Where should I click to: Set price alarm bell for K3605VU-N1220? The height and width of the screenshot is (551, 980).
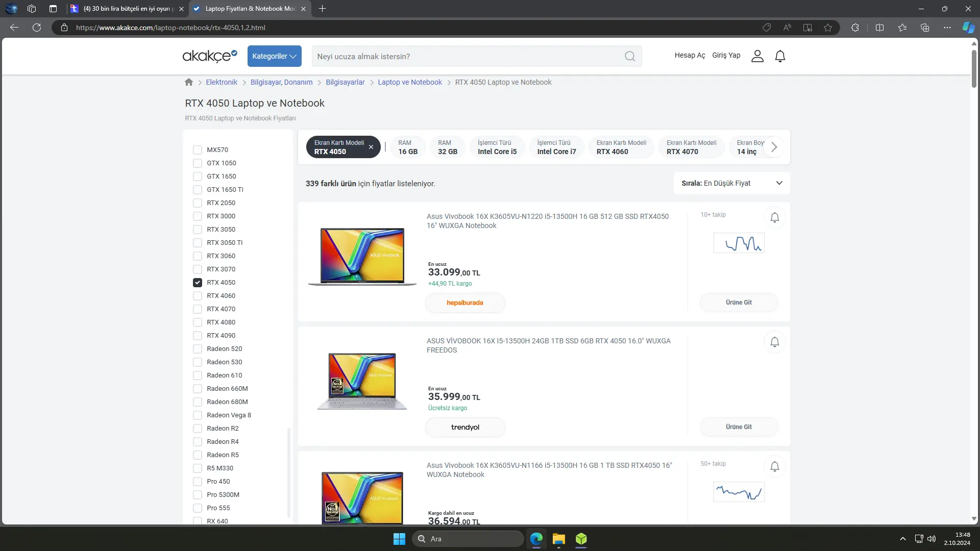pyautogui.click(x=774, y=217)
